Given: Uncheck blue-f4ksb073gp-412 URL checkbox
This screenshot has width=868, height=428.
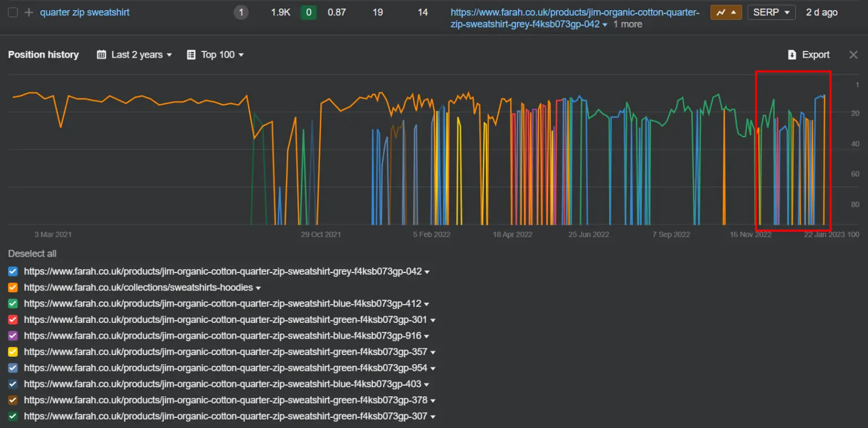Looking at the screenshot, I should tap(13, 304).
